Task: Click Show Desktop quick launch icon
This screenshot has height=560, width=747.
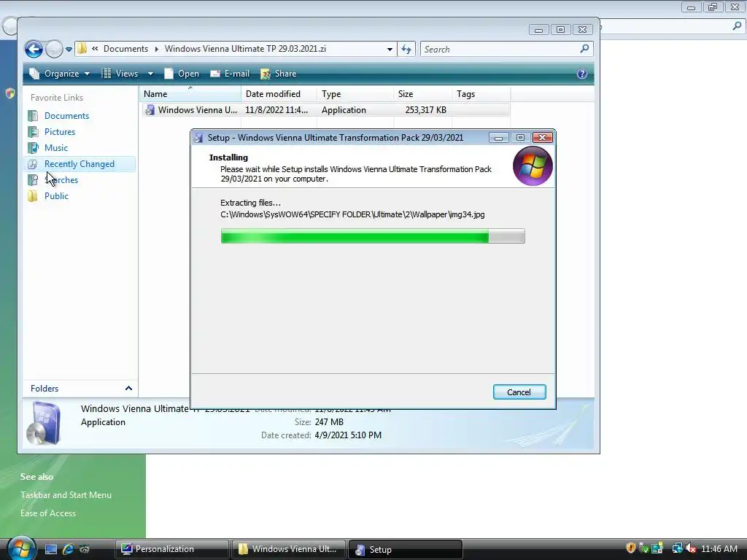Action: tap(51, 550)
